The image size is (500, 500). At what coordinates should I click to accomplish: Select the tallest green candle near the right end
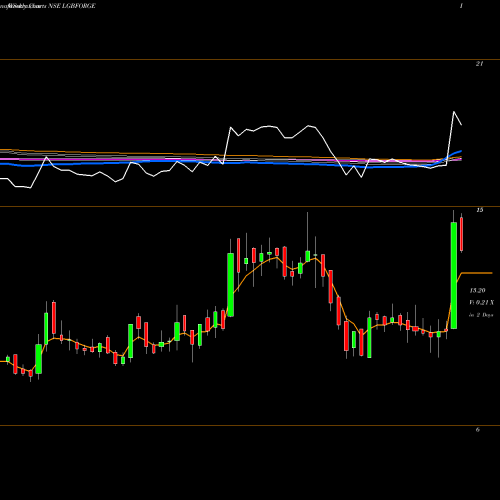click(454, 275)
